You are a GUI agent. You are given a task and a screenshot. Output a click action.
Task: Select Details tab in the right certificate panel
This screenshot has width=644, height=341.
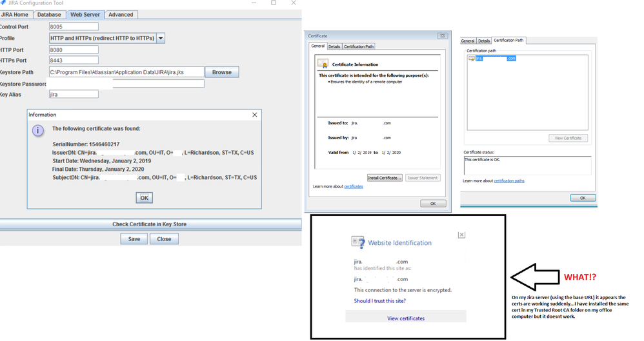484,41
